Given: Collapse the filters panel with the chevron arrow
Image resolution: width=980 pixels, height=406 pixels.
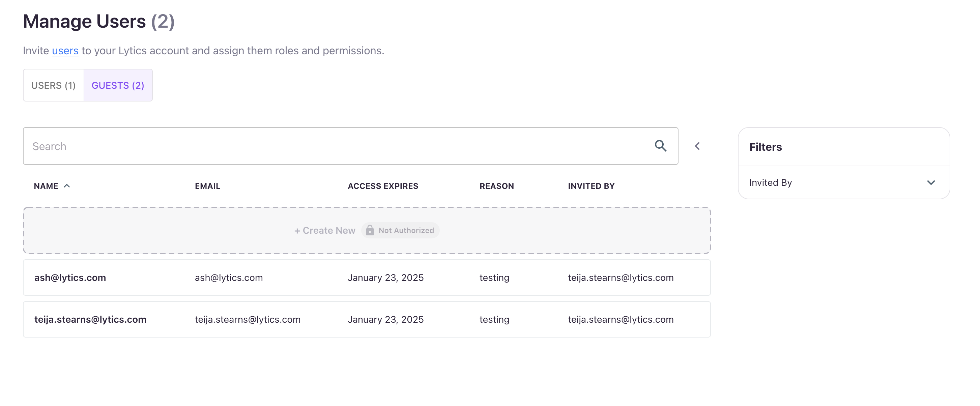Looking at the screenshot, I should [x=697, y=146].
